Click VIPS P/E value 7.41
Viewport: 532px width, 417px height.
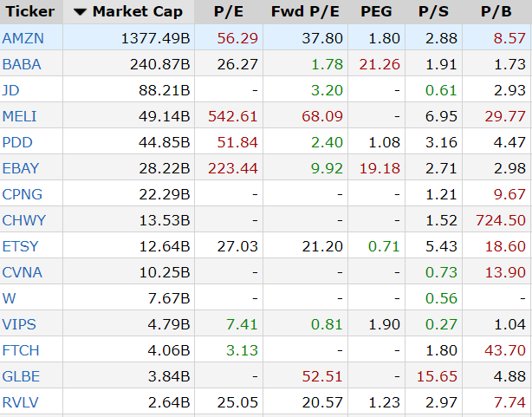click(x=242, y=324)
